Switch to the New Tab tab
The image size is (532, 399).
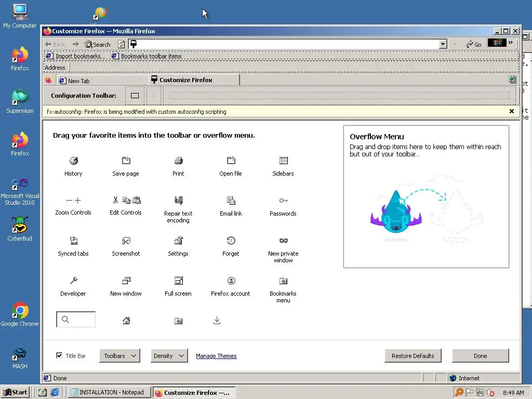tap(102, 81)
